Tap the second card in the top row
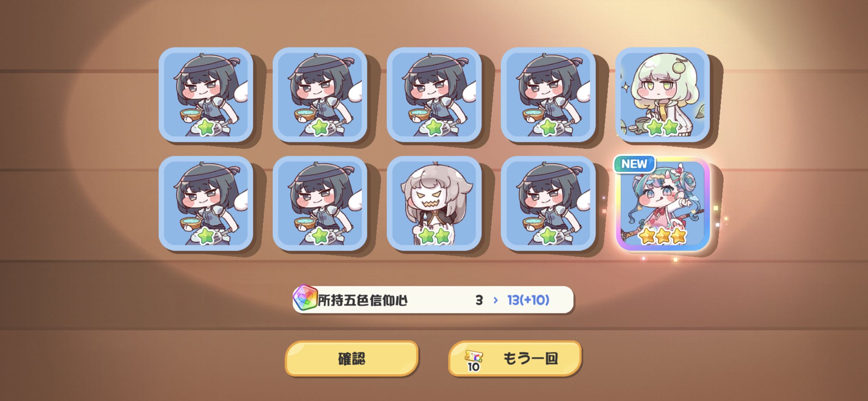Viewport: 868px width, 401px height. tap(320, 94)
